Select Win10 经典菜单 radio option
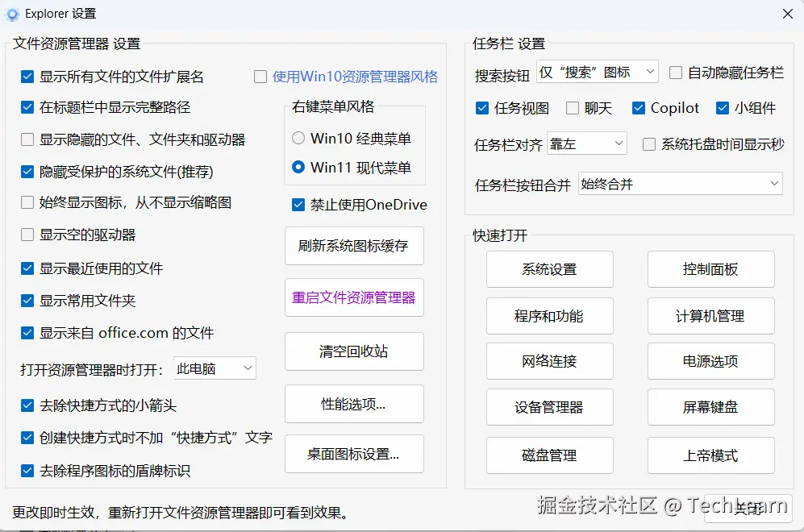 point(298,138)
